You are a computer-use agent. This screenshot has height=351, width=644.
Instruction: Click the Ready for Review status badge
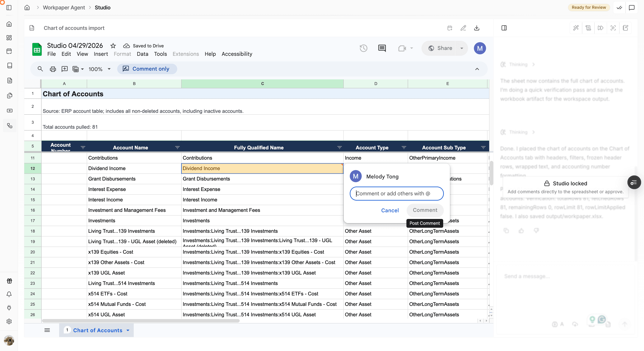click(589, 8)
